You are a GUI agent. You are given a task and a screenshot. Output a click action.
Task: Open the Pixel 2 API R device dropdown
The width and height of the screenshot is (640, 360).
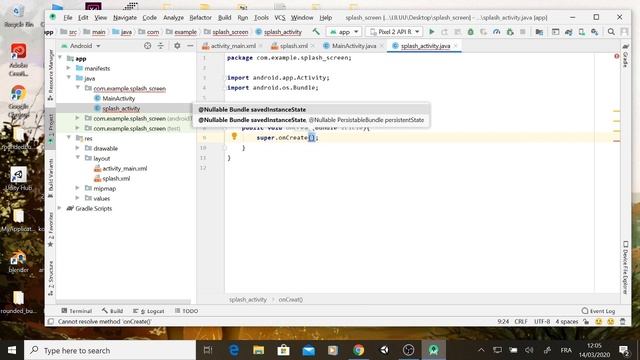[394, 31]
